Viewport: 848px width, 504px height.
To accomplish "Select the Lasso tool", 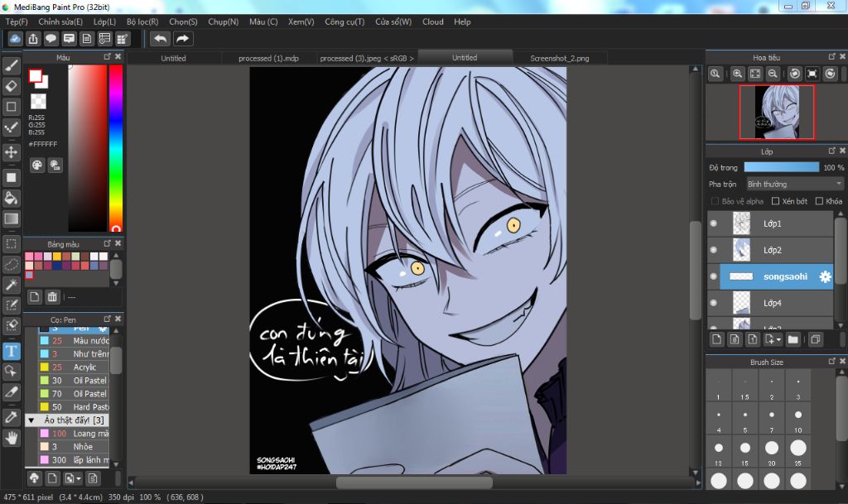I will tap(12, 264).
